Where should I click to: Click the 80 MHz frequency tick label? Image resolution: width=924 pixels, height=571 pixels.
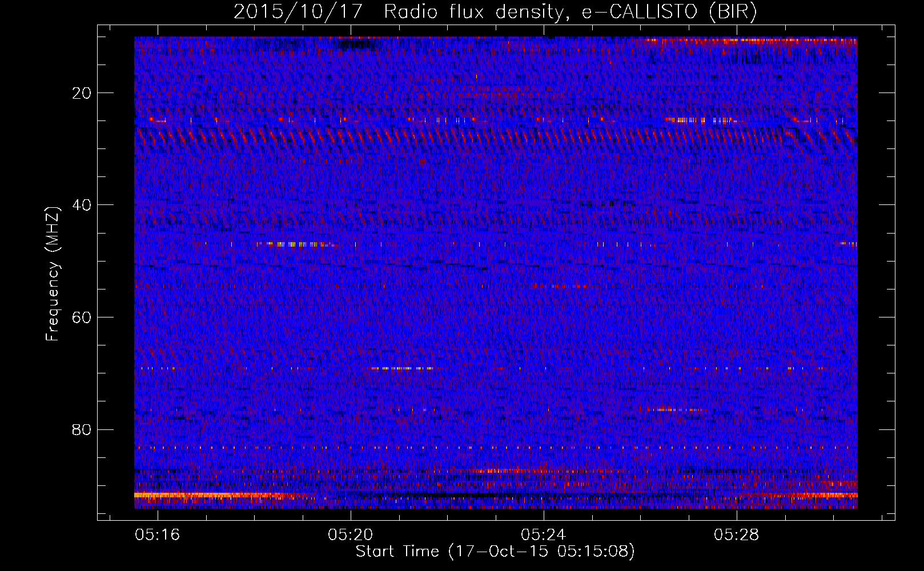point(82,429)
